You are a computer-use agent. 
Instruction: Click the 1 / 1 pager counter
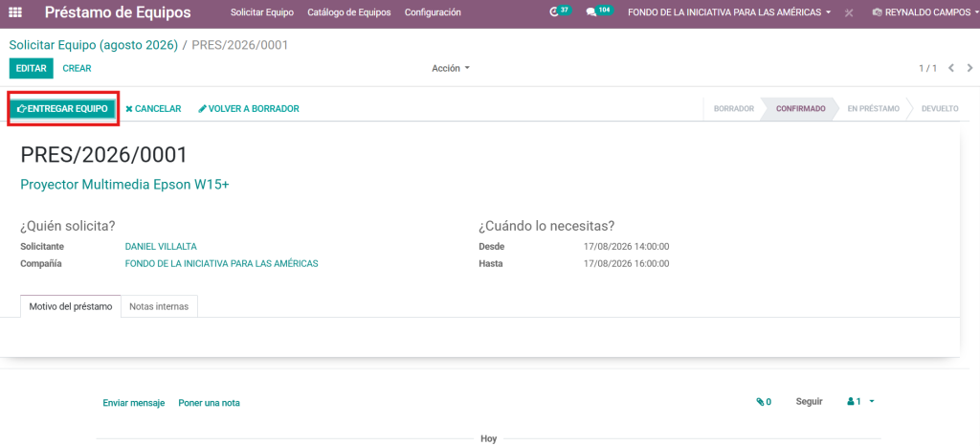click(x=927, y=68)
